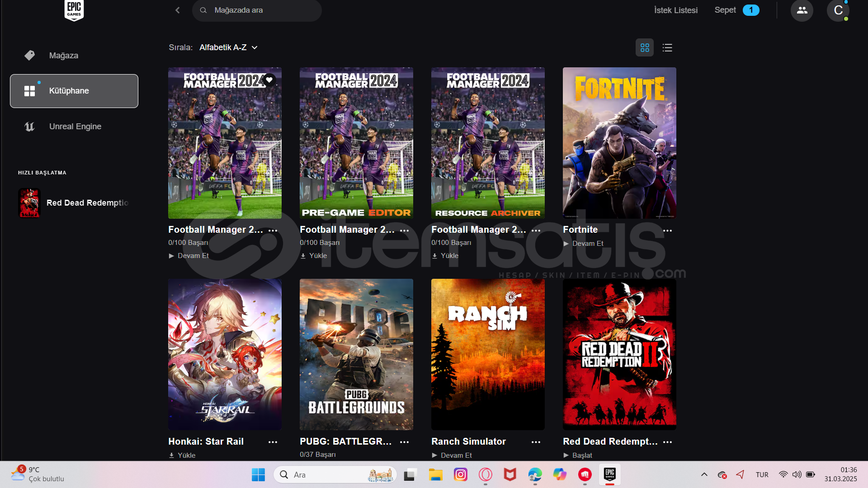The image size is (868, 488).
Task: Open the cloud sync tray icon
Action: click(722, 475)
